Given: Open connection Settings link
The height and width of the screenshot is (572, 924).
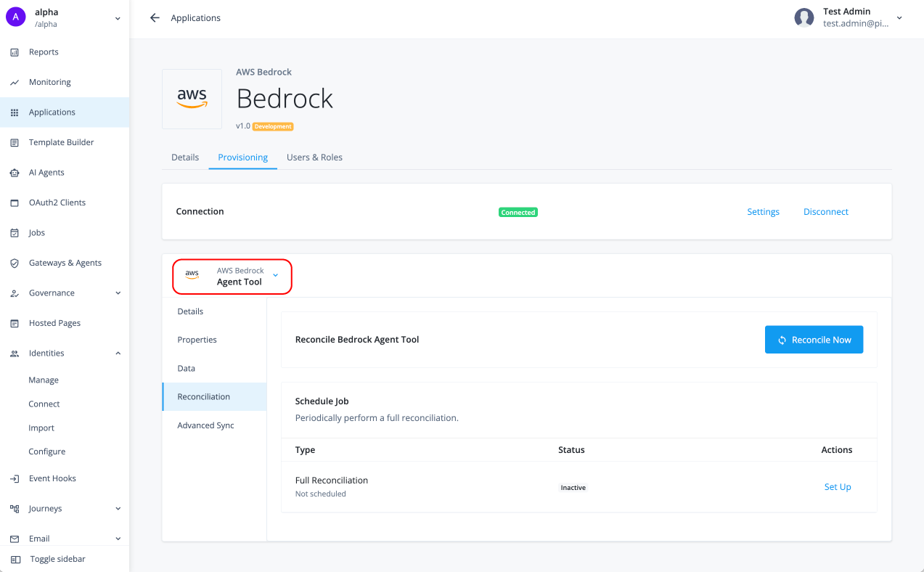Looking at the screenshot, I should 763,212.
